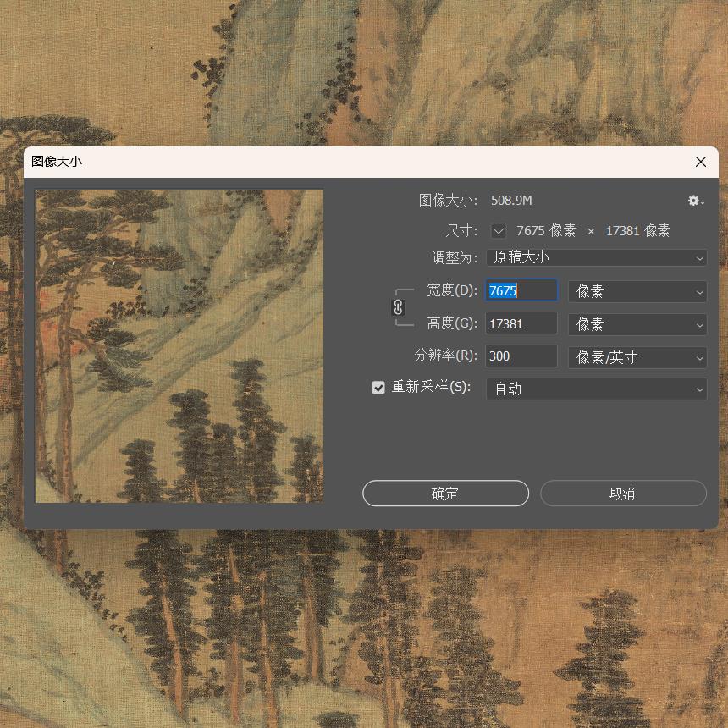The height and width of the screenshot is (728, 728).
Task: Click the 508.9M image size value
Action: click(511, 201)
